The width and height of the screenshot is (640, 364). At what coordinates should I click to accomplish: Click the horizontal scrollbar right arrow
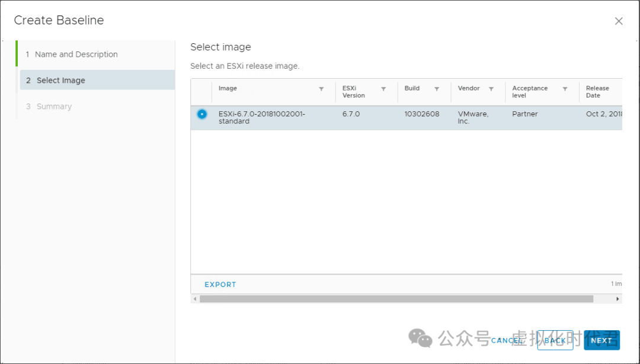617,299
